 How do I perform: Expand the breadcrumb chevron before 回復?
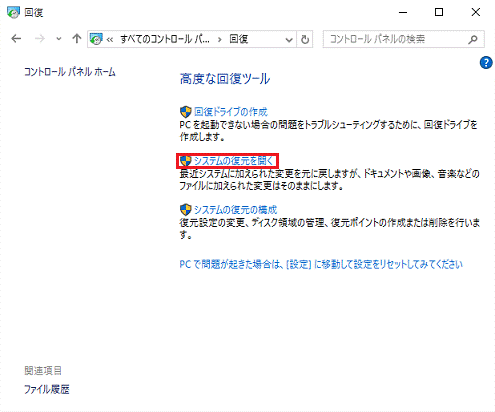point(219,40)
